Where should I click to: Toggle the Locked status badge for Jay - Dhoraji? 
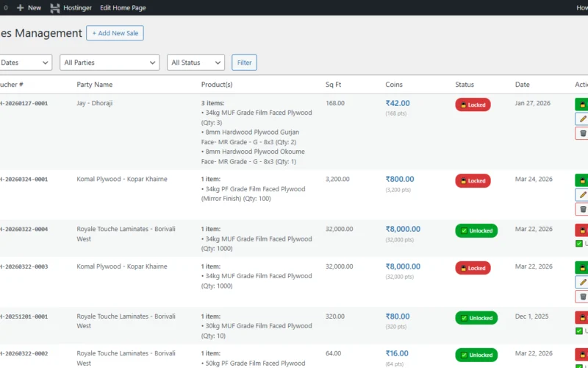point(473,105)
